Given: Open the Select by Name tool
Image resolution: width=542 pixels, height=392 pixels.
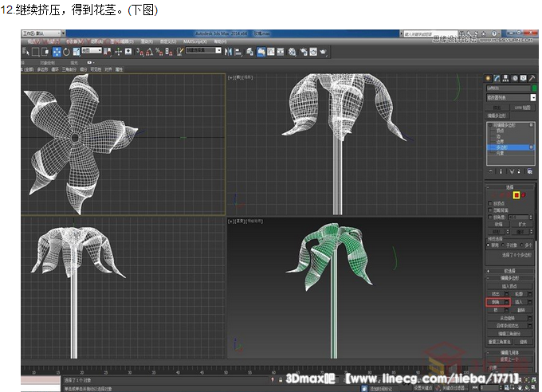Looking at the screenshot, I should (x=26, y=52).
